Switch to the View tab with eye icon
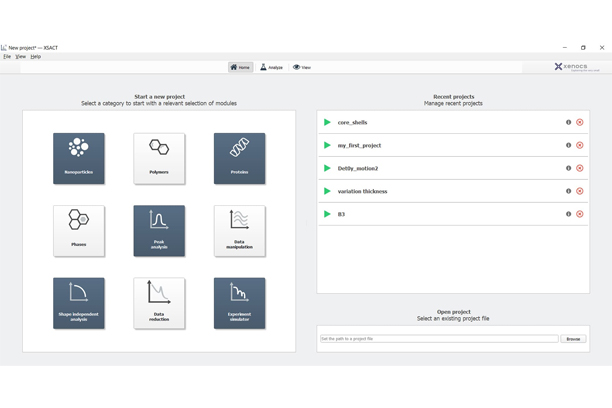 point(302,67)
